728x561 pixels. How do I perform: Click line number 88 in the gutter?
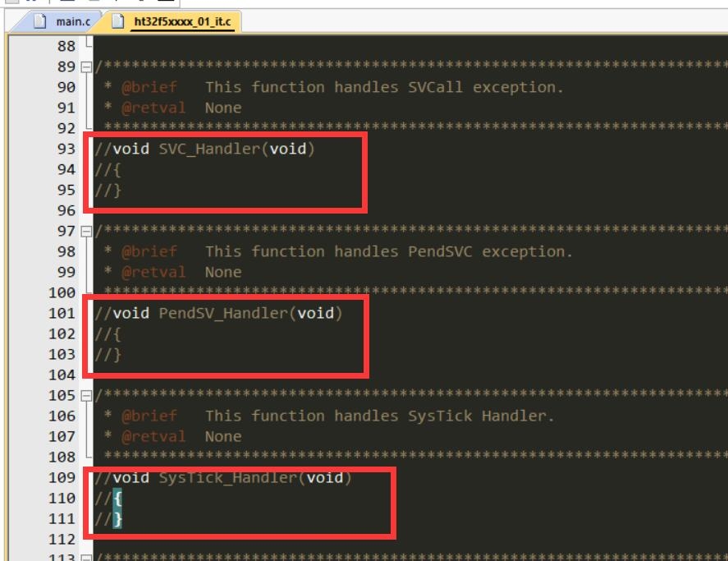click(x=66, y=46)
